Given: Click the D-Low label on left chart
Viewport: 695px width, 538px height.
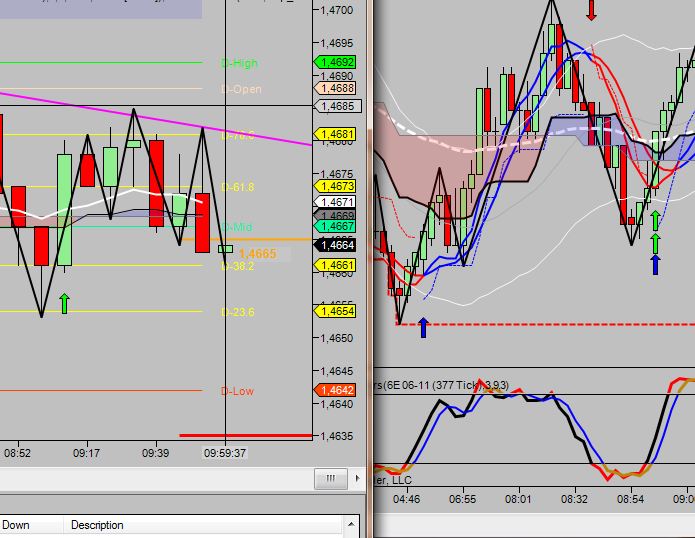Looking at the screenshot, I should pyautogui.click(x=237, y=391).
